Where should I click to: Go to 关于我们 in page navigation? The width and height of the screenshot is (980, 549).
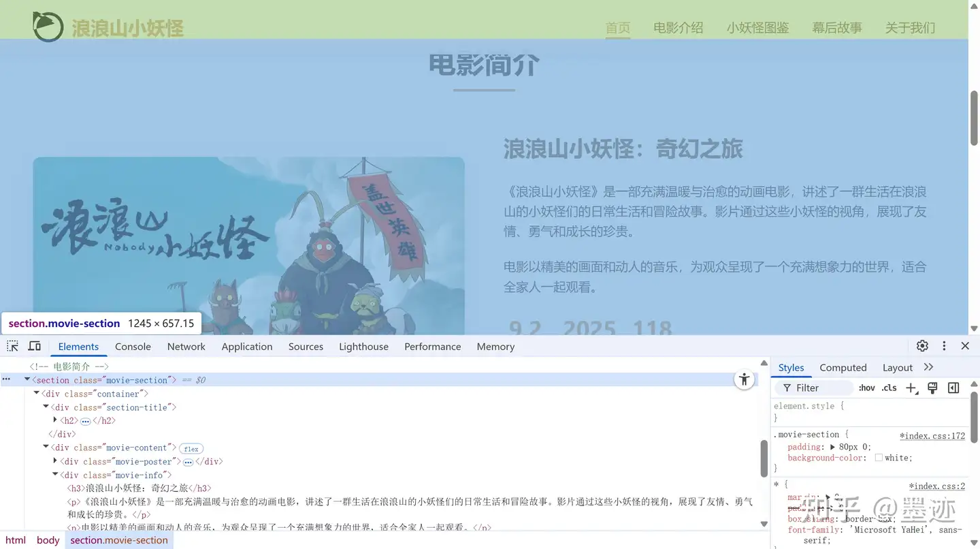910,28
